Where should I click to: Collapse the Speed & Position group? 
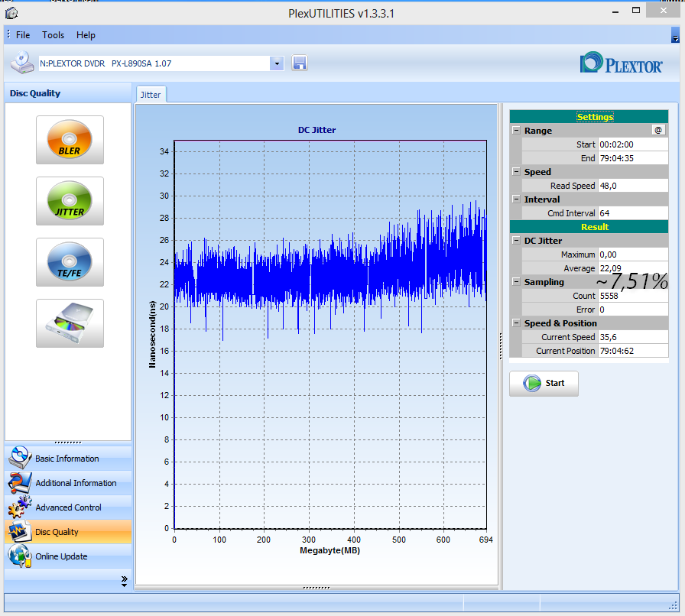coord(516,323)
